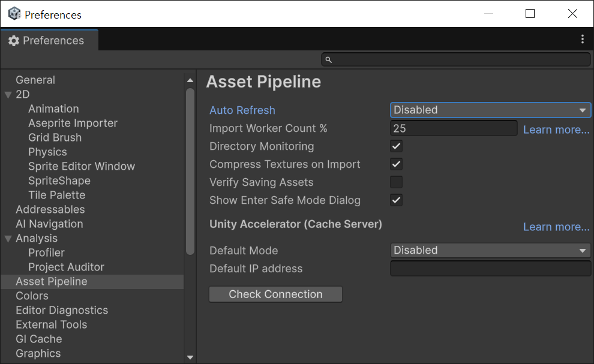Select Graphics in the sidebar

point(38,353)
